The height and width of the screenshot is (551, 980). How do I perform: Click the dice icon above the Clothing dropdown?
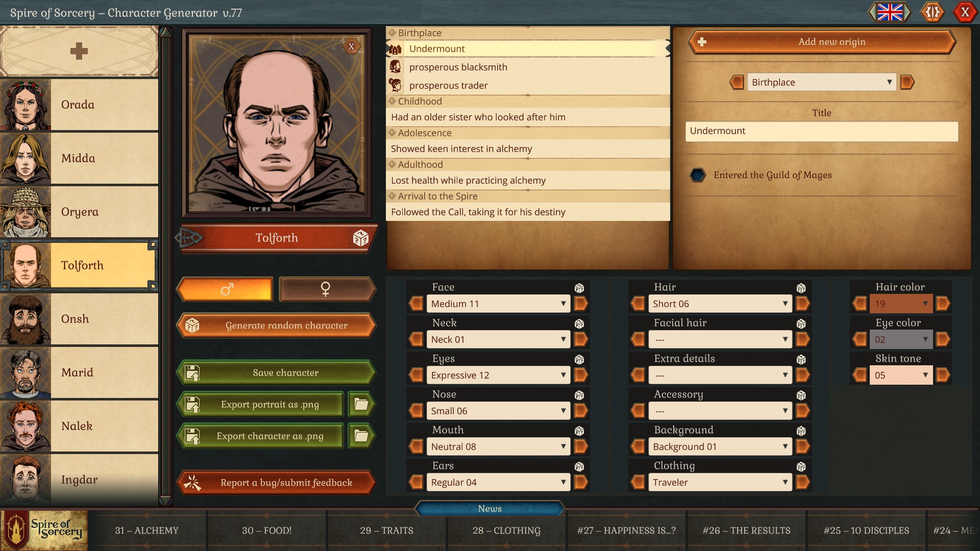(801, 466)
